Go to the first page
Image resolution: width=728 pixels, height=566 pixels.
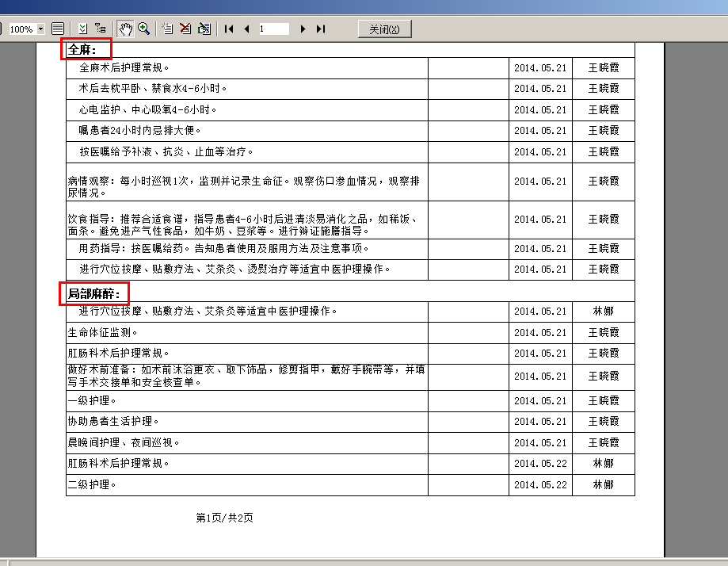(229, 29)
